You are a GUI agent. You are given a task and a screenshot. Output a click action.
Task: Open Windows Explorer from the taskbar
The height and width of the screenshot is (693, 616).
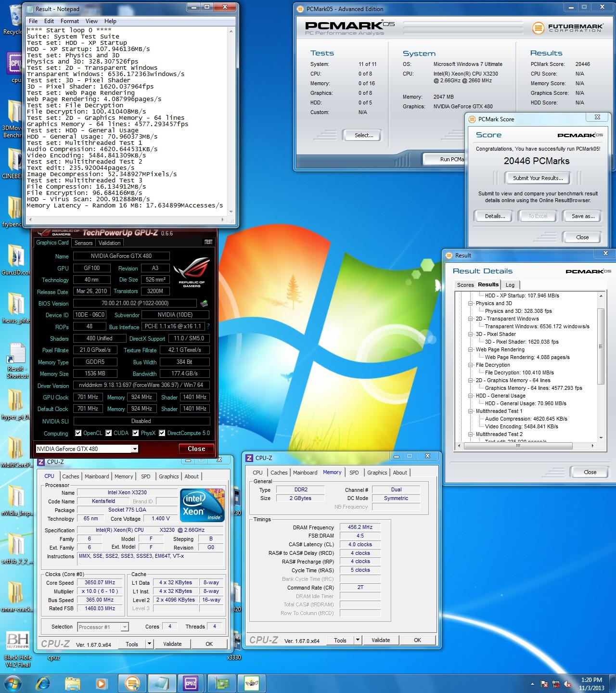(x=73, y=683)
